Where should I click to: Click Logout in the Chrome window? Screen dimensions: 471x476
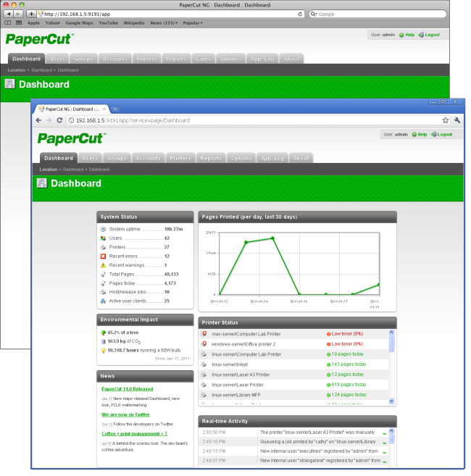coord(443,134)
